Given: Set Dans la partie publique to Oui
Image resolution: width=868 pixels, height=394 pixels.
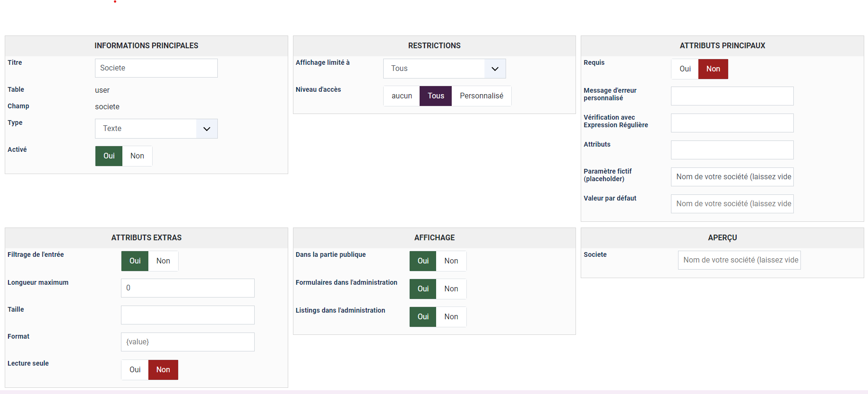Looking at the screenshot, I should pos(423,261).
